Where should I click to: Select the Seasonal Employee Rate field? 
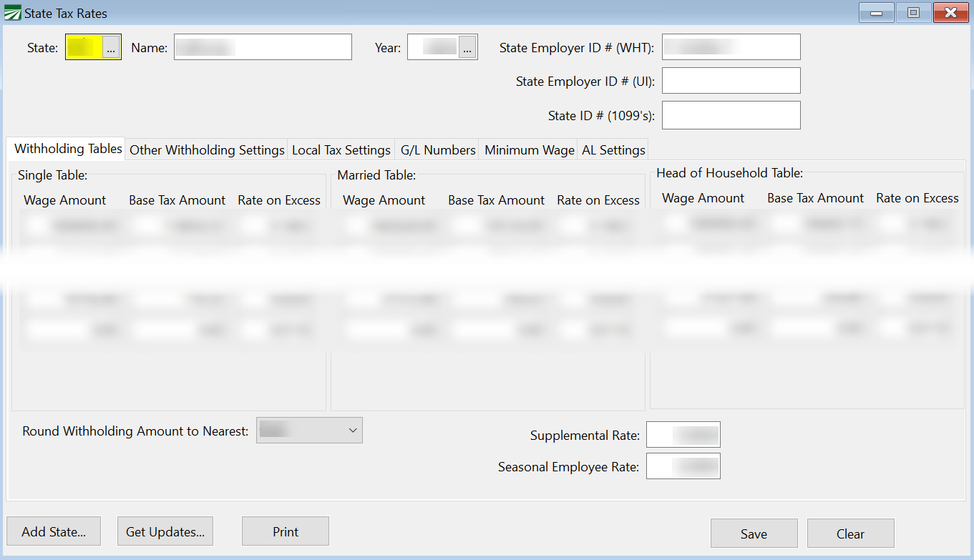[683, 466]
